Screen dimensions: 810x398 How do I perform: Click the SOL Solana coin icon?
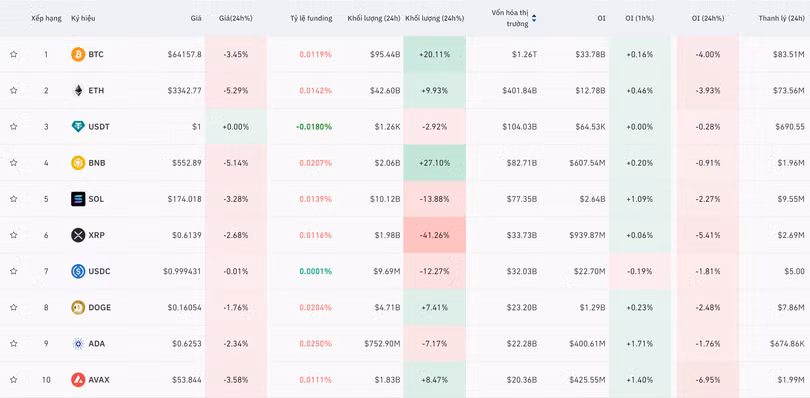[x=78, y=199]
